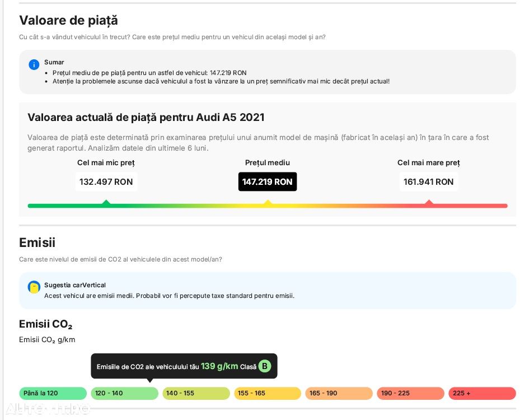529x420 pixels.
Task: Click the green lowest-price marker triangle
Action: click(106, 202)
